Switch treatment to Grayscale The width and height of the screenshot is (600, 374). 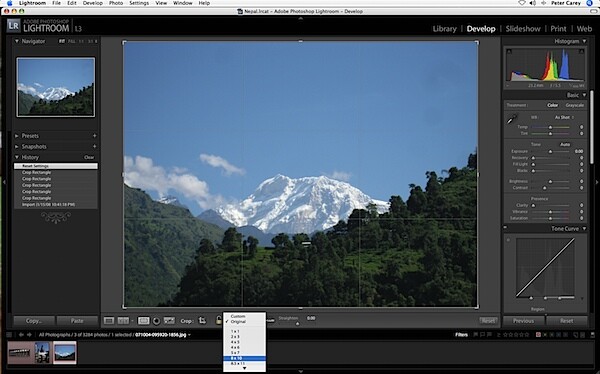coord(574,105)
